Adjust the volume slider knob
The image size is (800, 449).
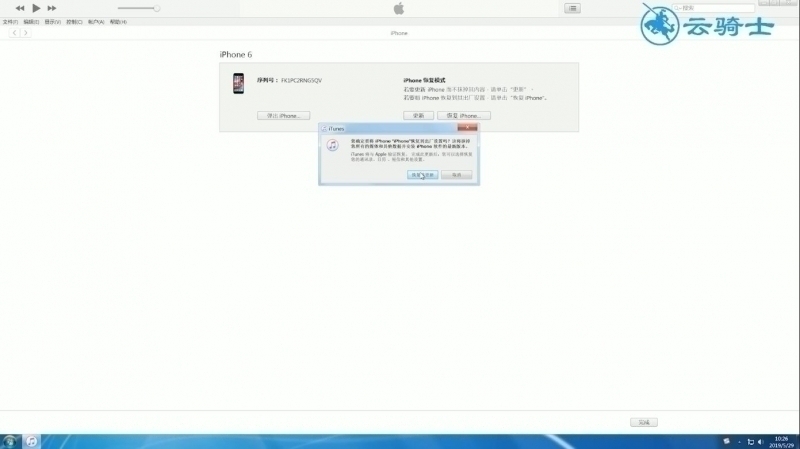click(157, 8)
